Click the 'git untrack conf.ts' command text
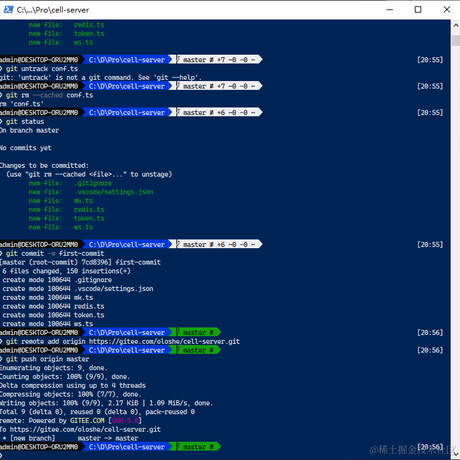The image size is (460, 460). coord(42,69)
